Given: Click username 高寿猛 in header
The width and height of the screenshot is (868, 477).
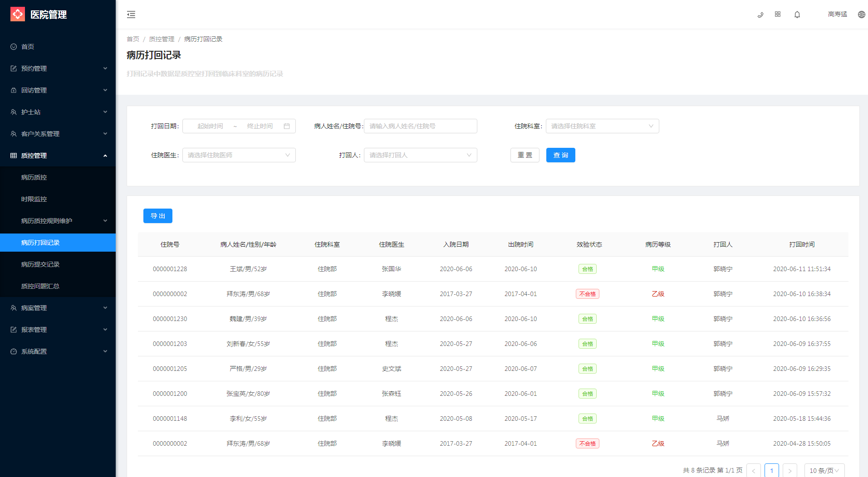Looking at the screenshot, I should [838, 15].
